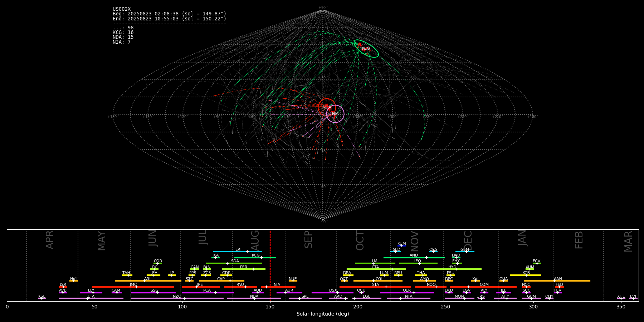
Task: Click the HYD shower label
Action: pyautogui.click(x=452, y=267)
